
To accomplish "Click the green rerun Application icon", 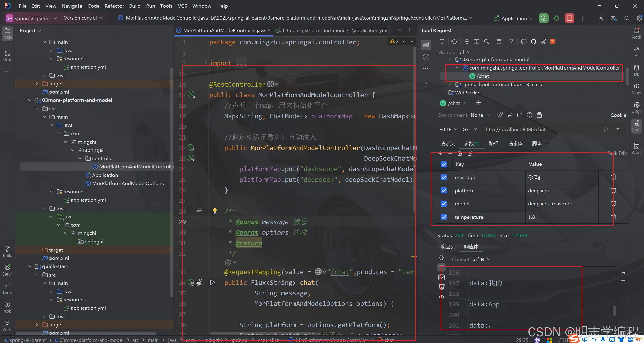I will tap(543, 18).
